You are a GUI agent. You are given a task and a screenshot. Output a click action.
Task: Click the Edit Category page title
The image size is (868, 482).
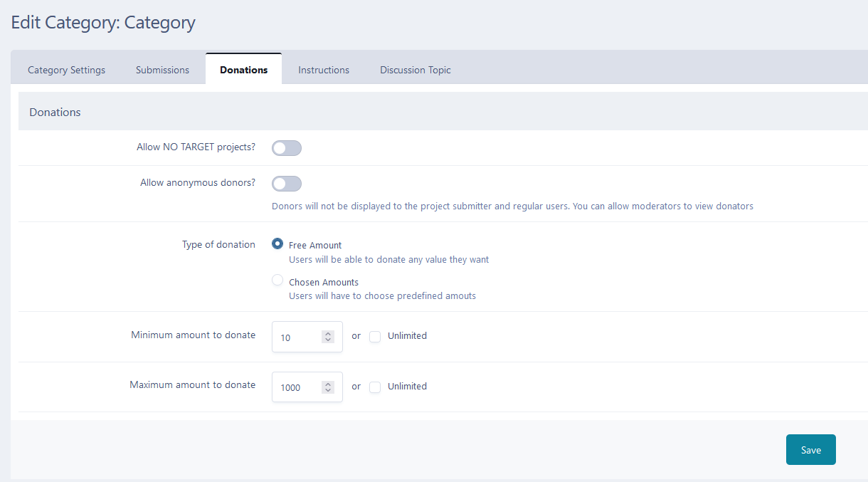103,23
